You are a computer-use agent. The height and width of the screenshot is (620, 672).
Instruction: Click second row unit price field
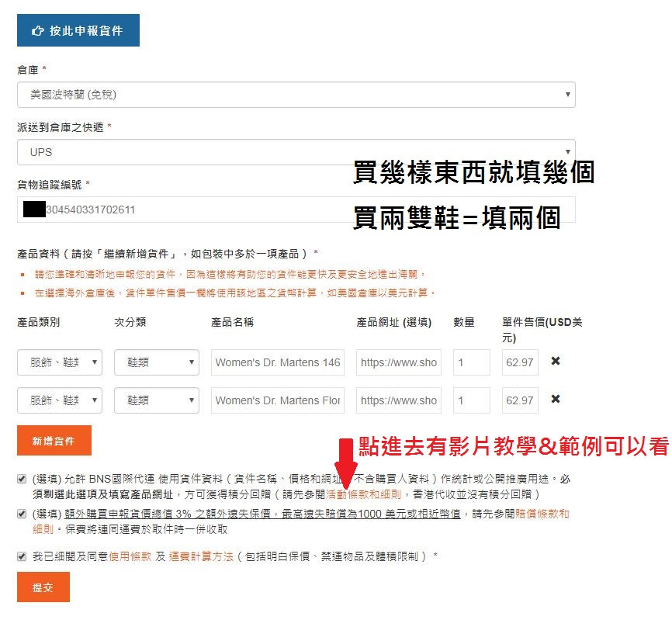pos(520,400)
